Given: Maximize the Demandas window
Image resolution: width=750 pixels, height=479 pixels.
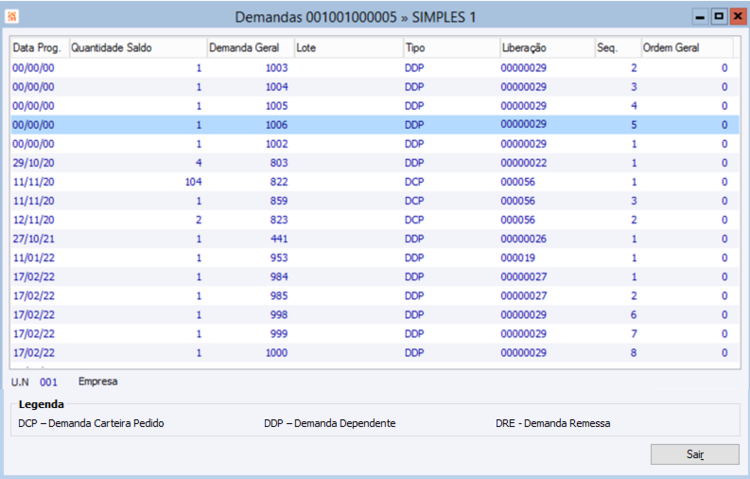Looking at the screenshot, I should 719,17.
